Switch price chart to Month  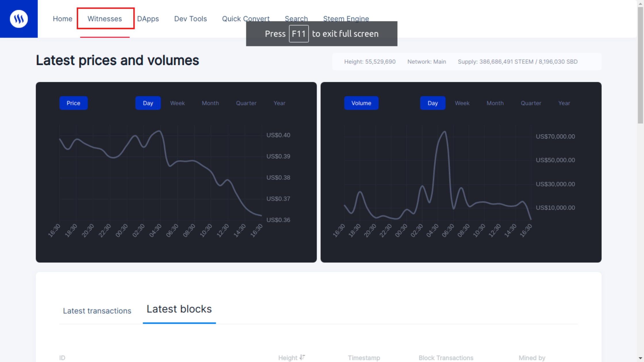pyautogui.click(x=210, y=103)
